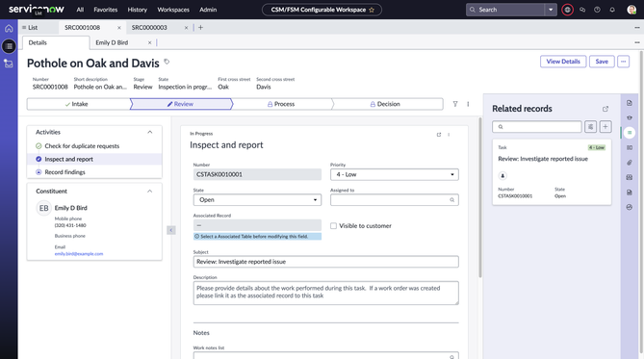Select the Intake stage
The image size is (644, 359).
pos(78,104)
